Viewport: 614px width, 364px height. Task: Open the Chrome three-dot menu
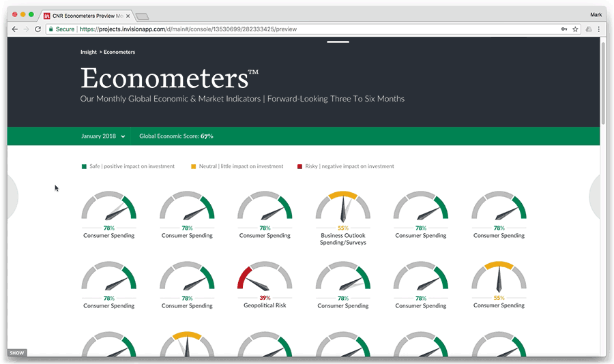point(599,29)
